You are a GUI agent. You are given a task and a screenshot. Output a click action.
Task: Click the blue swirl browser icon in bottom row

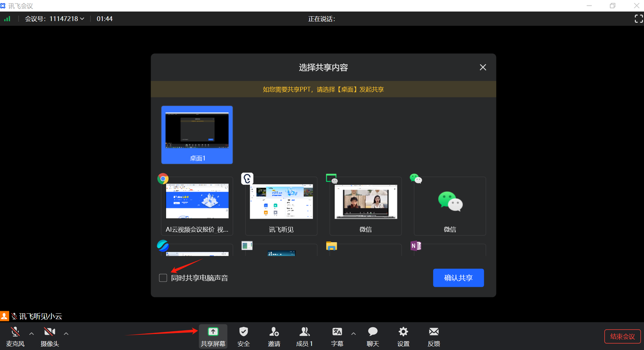pos(163,246)
